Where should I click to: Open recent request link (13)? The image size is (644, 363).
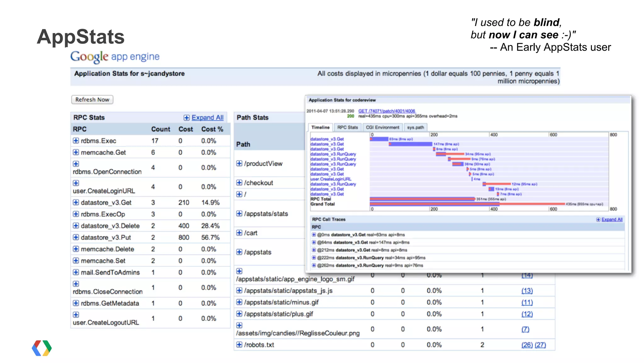tap(527, 291)
